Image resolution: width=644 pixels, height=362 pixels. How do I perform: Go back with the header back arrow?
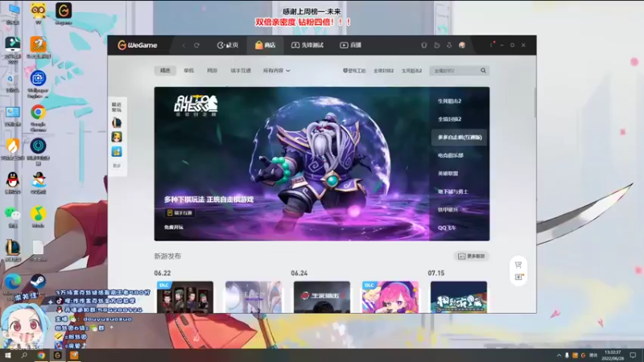tap(184, 45)
